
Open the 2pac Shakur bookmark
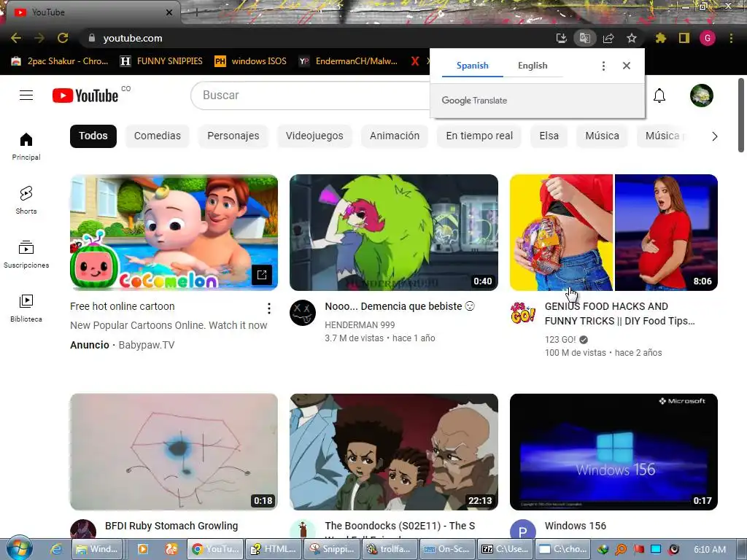(x=60, y=61)
